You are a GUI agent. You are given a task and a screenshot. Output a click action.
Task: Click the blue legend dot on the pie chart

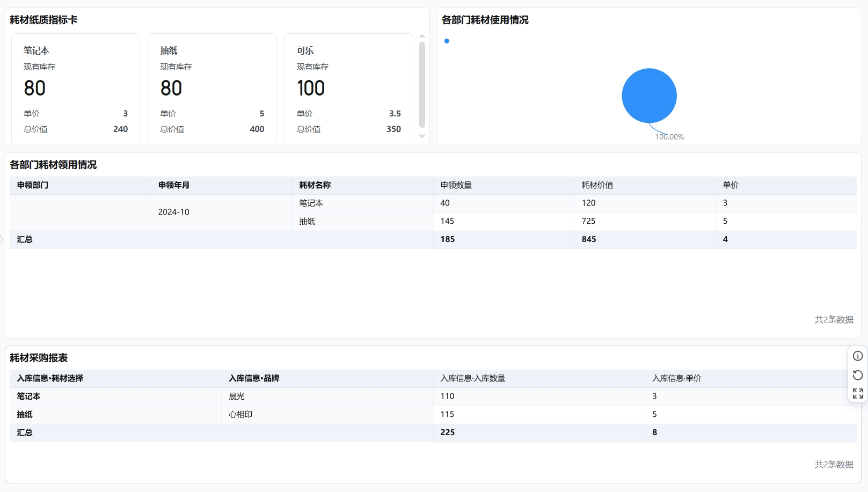[x=447, y=41]
